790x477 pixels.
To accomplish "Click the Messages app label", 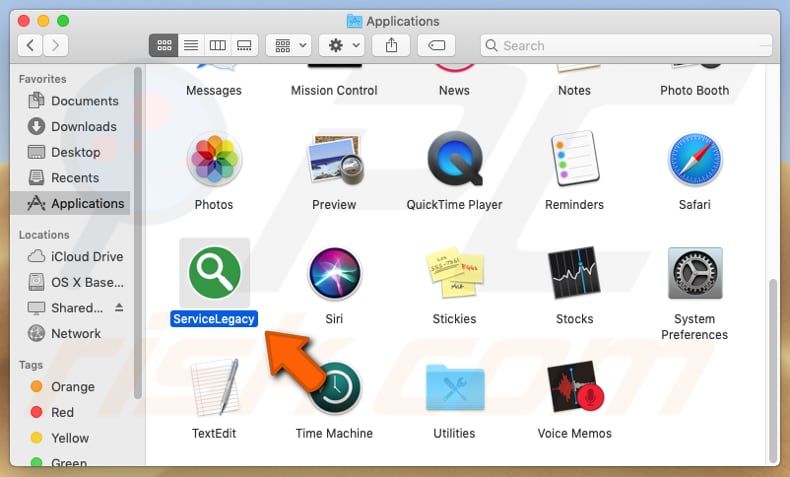I will 214,91.
